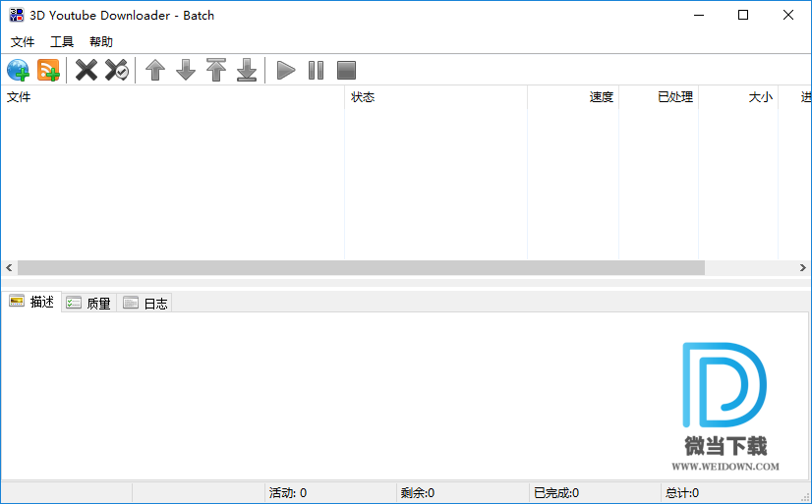Switch to the 描述 tab
Image resolution: width=812 pixels, height=504 pixels.
tap(32, 302)
